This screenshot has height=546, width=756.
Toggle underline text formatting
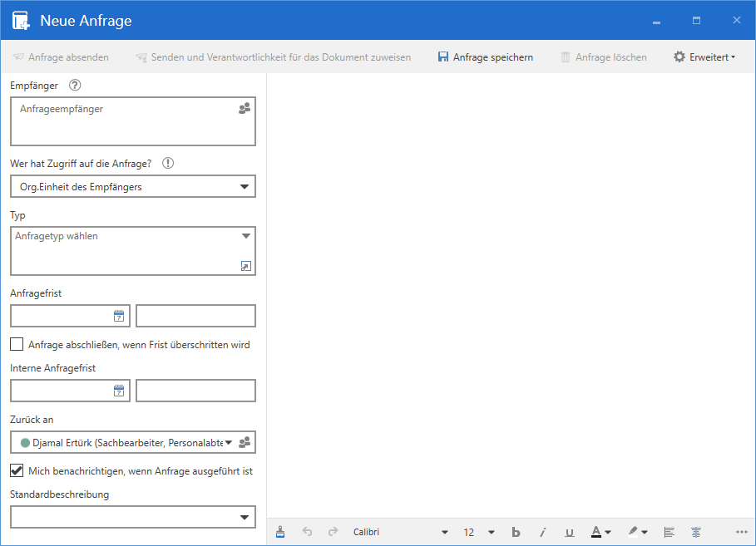pos(569,532)
